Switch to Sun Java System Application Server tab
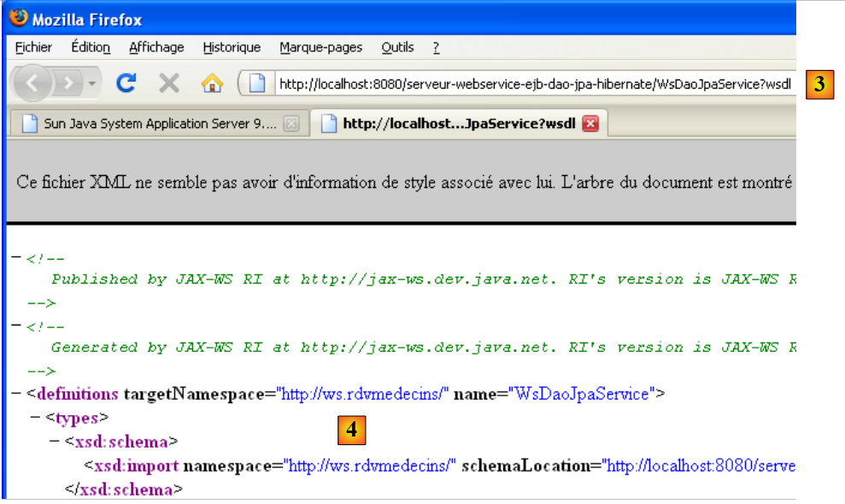The height and width of the screenshot is (504, 845). coord(150,124)
